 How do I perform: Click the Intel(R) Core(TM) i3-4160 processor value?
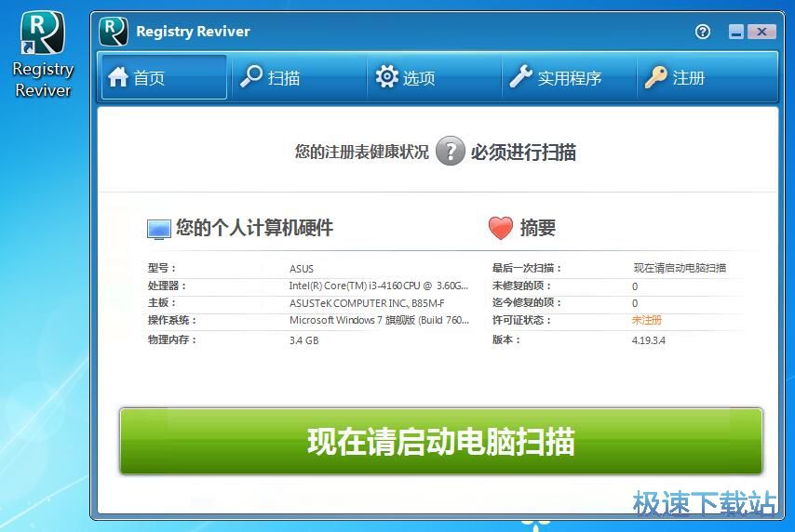click(x=378, y=286)
